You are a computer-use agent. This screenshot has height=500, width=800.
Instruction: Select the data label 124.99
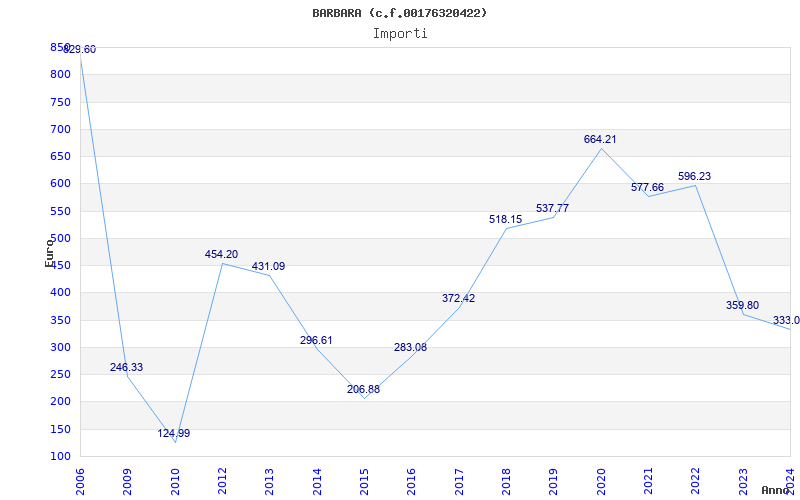(174, 434)
